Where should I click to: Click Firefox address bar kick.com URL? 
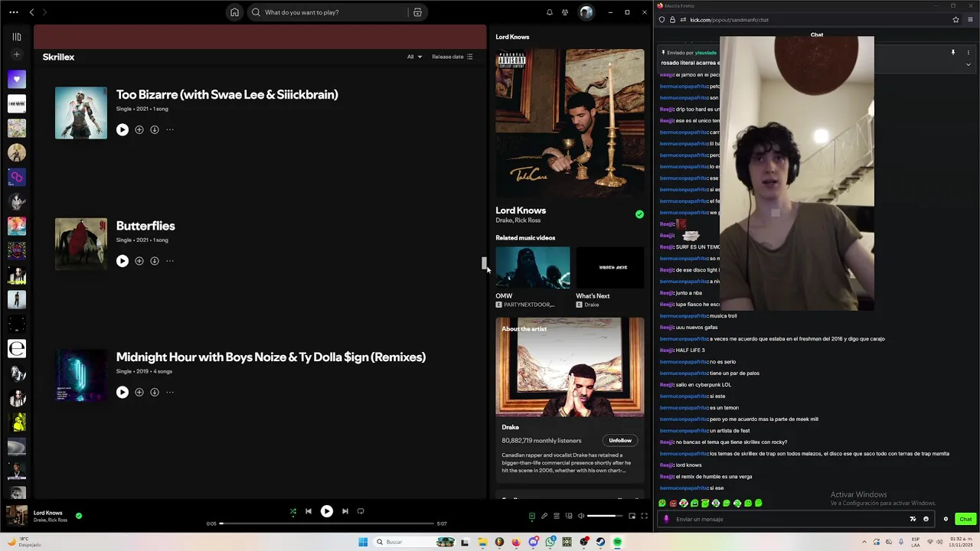[x=729, y=20]
